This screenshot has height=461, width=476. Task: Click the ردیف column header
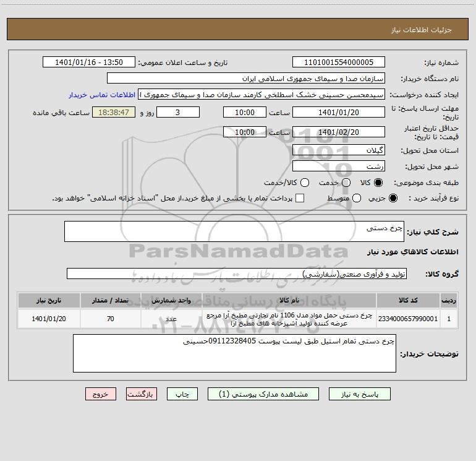449,300
